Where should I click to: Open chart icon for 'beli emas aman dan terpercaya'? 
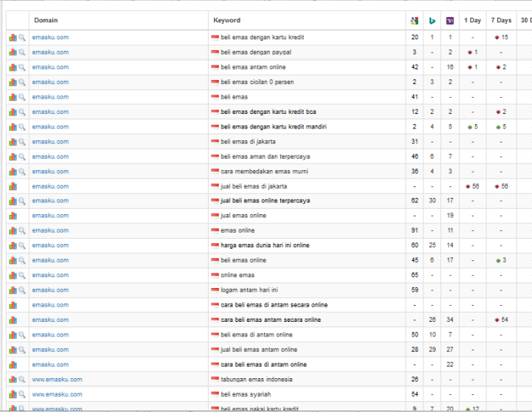tap(13, 157)
